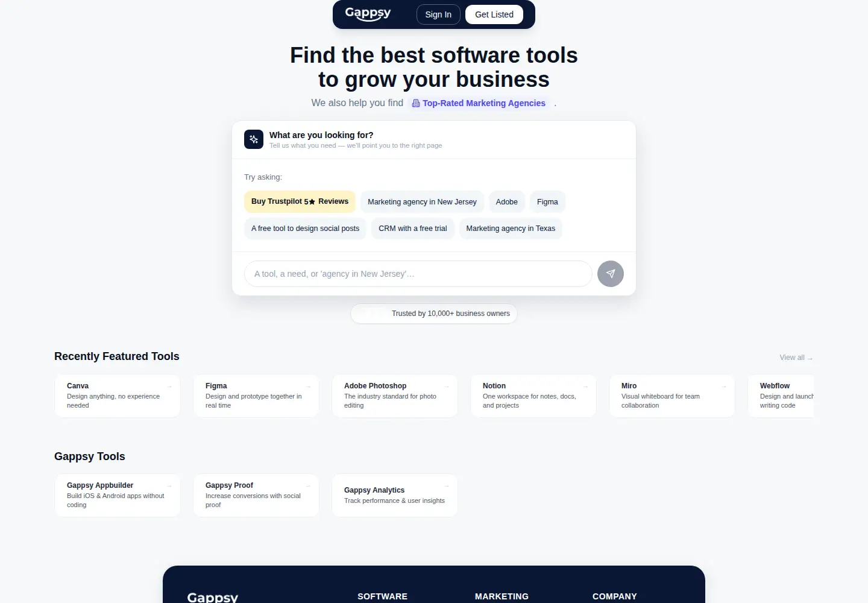Open the Webflow tool card
The width and height of the screenshot is (868, 603).
[781, 396]
